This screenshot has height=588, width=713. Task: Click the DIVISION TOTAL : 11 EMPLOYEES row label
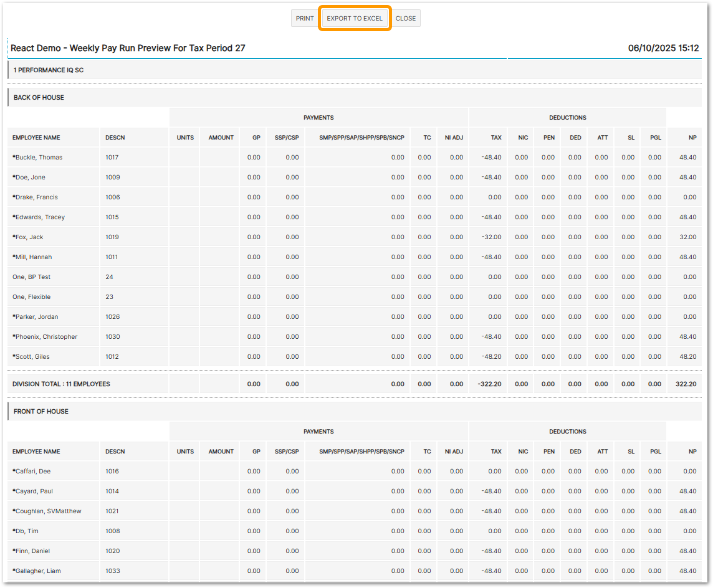pyautogui.click(x=61, y=384)
